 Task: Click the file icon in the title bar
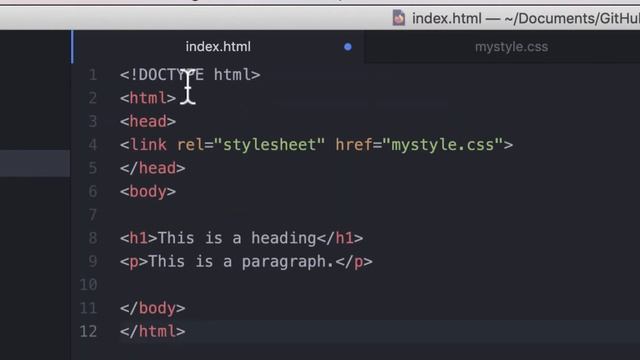point(398,18)
